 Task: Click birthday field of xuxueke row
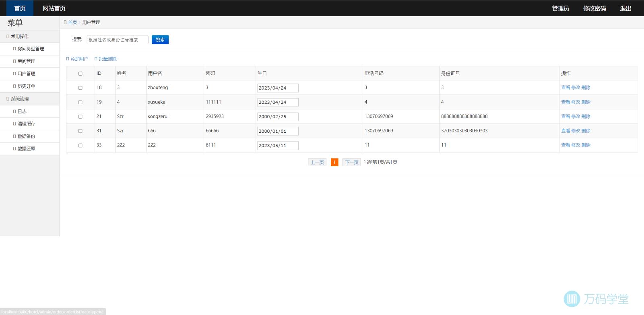click(x=278, y=102)
